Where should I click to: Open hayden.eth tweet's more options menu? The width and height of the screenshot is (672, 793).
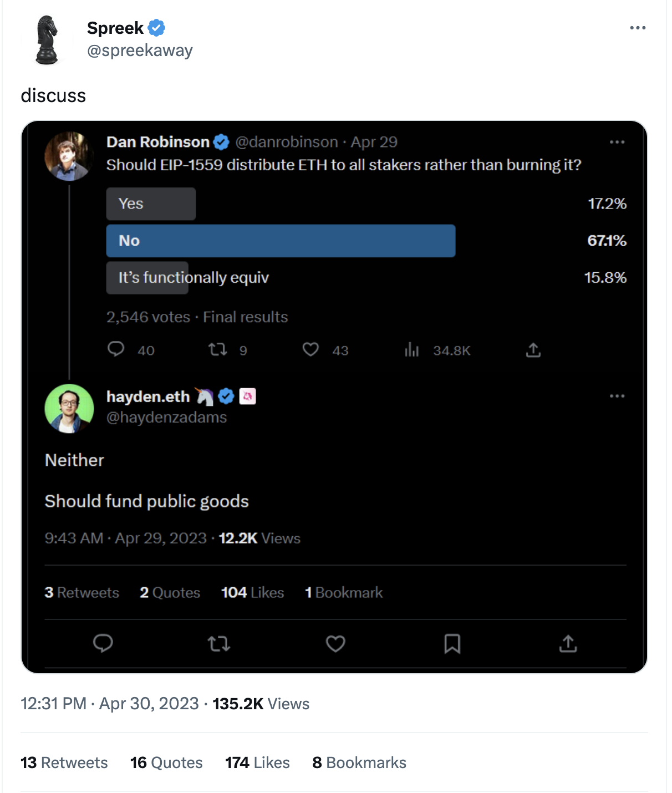click(617, 396)
